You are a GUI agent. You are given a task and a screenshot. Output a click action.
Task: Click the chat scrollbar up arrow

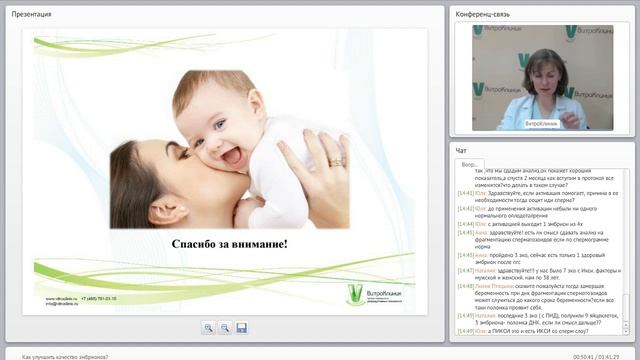pyautogui.click(x=626, y=325)
